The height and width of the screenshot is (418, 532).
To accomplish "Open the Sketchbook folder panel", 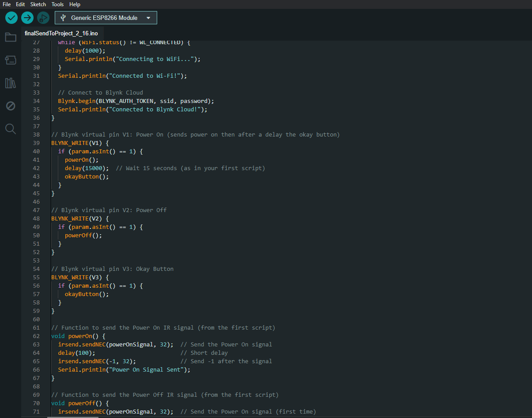I will 11,37.
